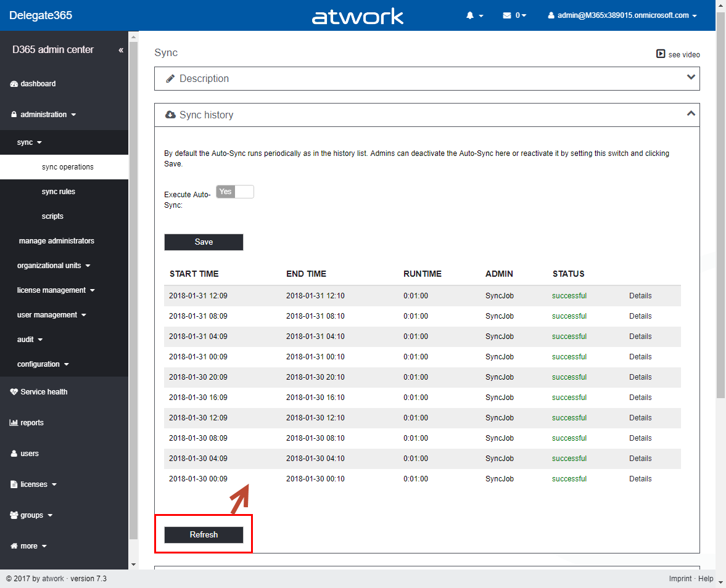Image resolution: width=726 pixels, height=588 pixels.
Task: Open Details for 2018-01-31 12:09 sync
Action: pyautogui.click(x=640, y=296)
